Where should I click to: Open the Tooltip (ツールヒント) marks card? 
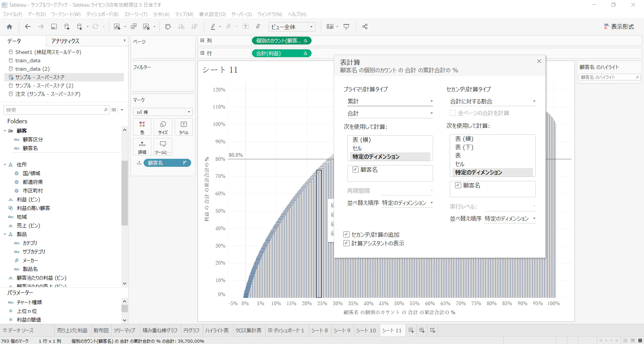point(163,147)
